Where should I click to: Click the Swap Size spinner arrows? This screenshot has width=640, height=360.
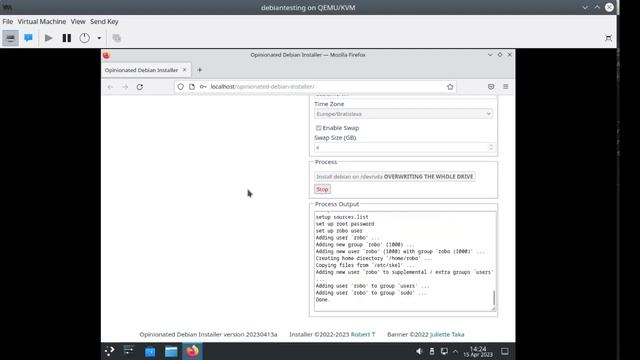tap(491, 147)
